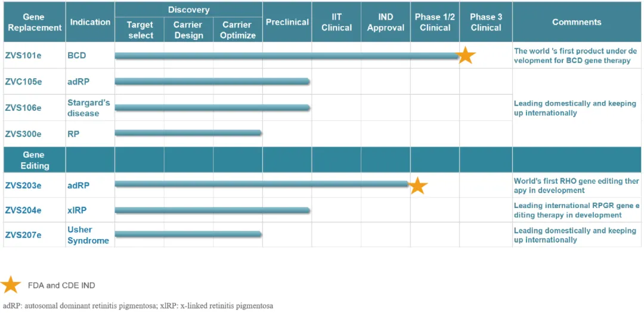Click the ZVS106e product name
The image size is (644, 313).
(23, 108)
